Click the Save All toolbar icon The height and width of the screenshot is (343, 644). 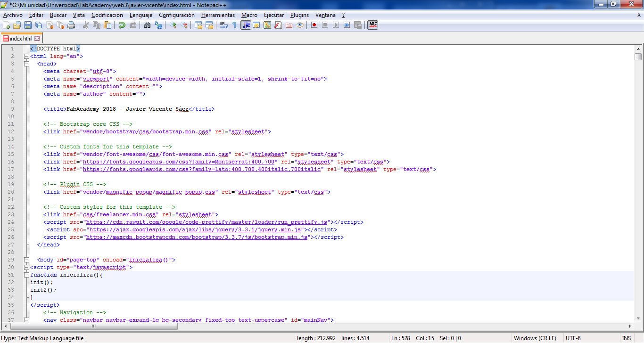click(x=39, y=25)
